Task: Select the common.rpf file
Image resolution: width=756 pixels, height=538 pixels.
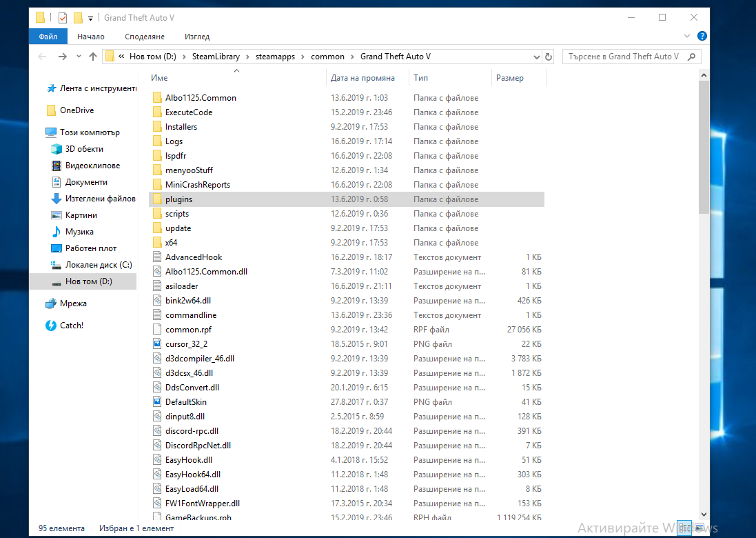Action: pyautogui.click(x=187, y=330)
